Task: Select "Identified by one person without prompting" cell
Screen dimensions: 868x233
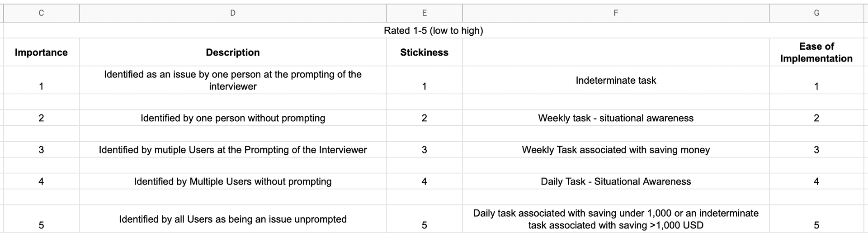Action: tap(232, 118)
